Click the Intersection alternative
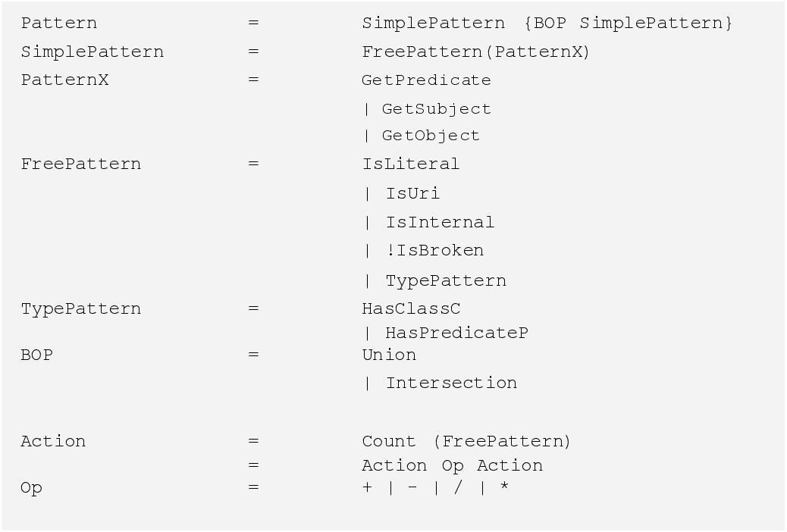The height and width of the screenshot is (532, 787). (x=451, y=383)
